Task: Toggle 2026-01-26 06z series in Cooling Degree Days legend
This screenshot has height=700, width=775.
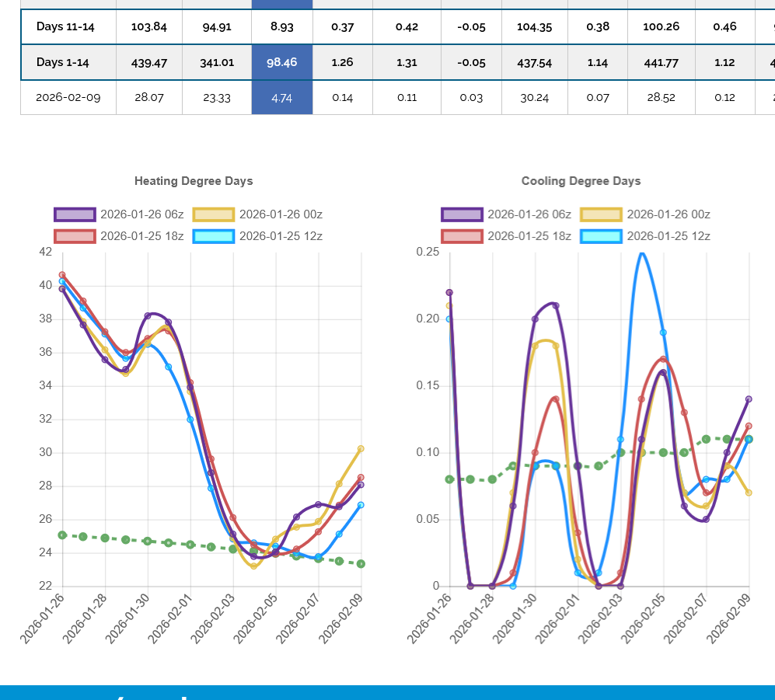Action: pos(506,214)
